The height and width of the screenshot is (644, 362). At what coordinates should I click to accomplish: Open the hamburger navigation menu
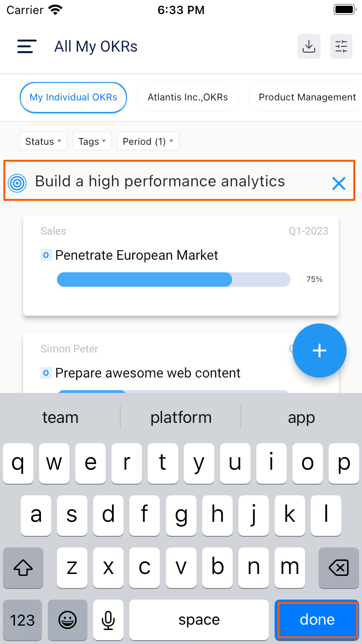[x=27, y=46]
